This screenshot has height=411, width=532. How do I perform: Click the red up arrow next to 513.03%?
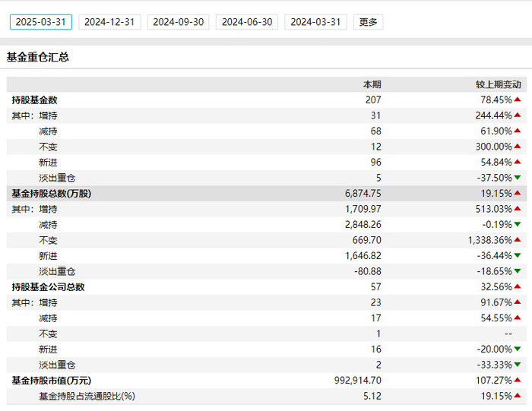[518, 209]
